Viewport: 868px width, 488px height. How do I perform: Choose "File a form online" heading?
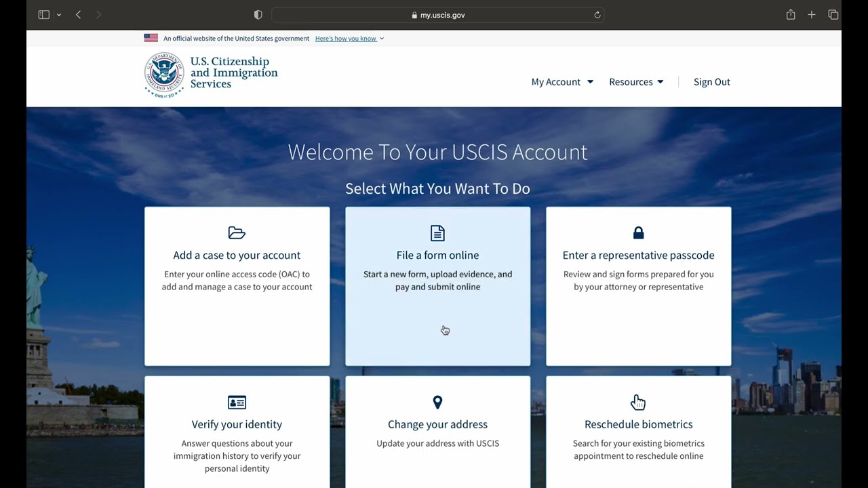click(437, 255)
